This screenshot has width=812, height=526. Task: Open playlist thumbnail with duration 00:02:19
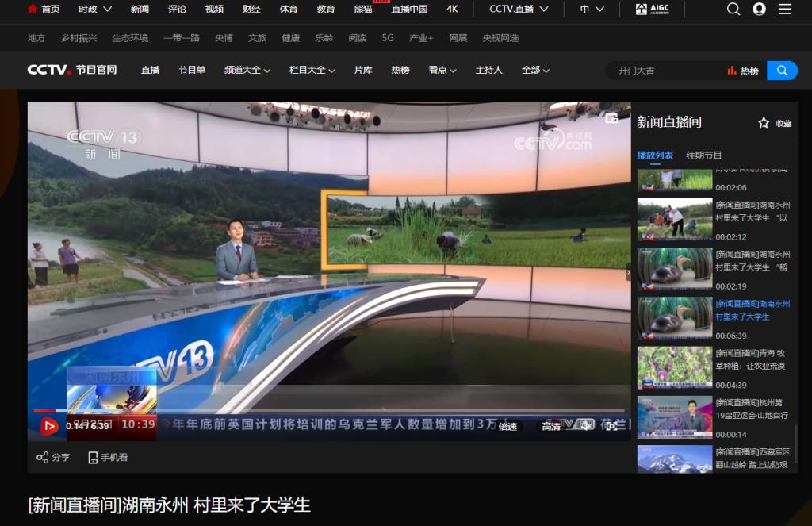(x=675, y=268)
